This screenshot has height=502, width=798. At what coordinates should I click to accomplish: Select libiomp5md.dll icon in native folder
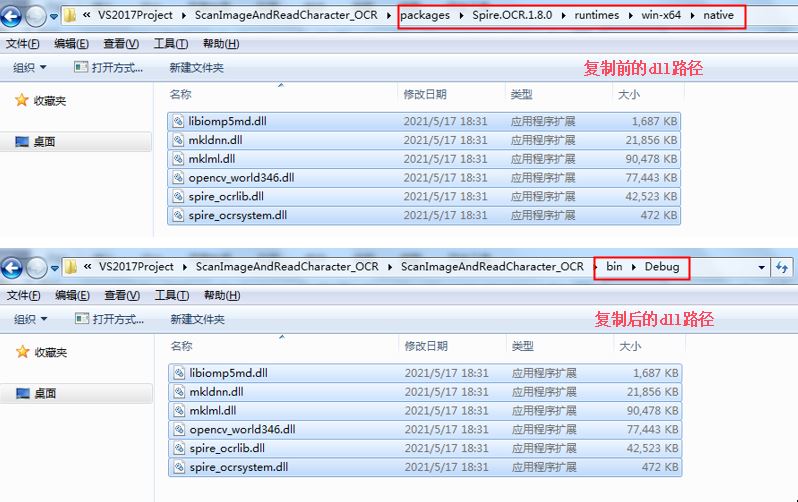[x=178, y=121]
